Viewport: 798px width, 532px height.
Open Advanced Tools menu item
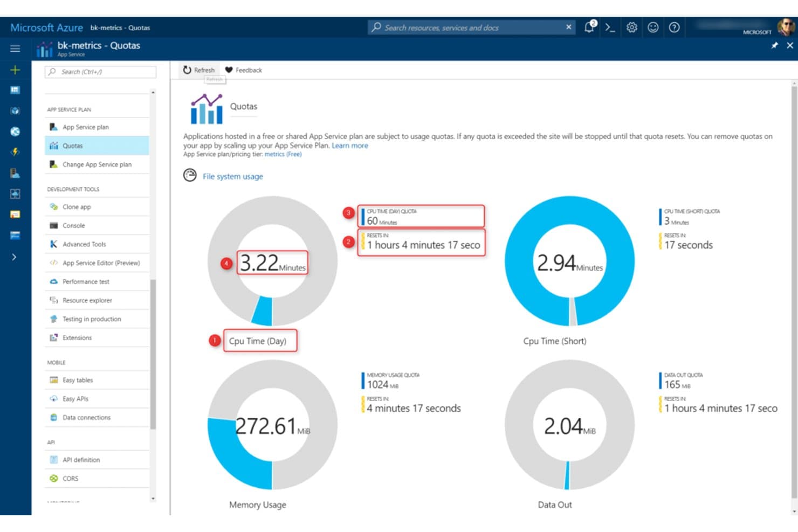[x=97, y=244]
